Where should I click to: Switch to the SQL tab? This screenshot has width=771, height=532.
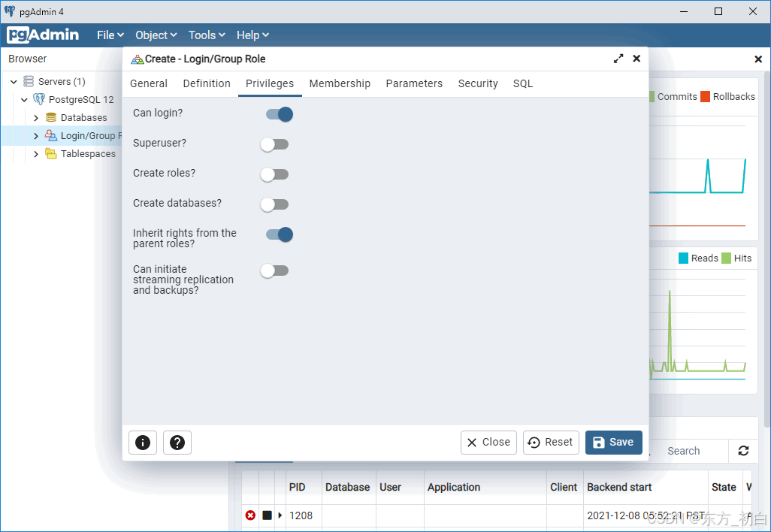(523, 83)
